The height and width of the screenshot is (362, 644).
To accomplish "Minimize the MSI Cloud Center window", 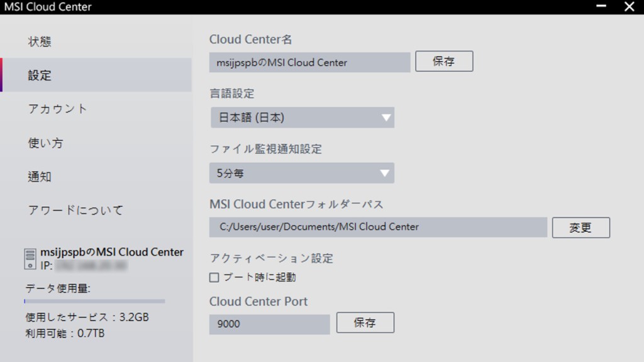I will click(x=602, y=7).
